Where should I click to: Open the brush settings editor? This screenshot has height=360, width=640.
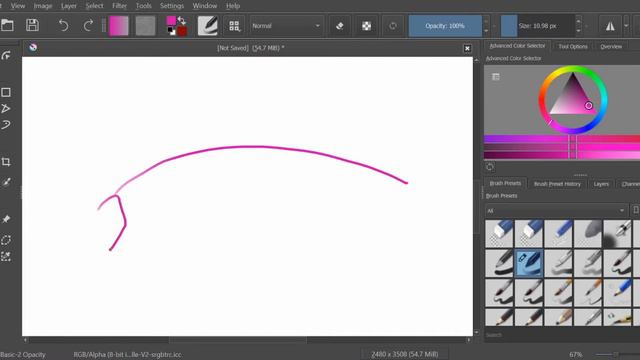[208, 26]
